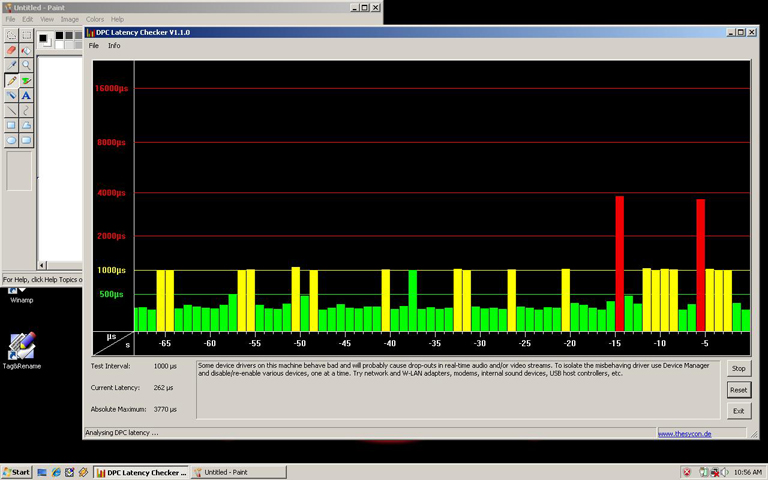768x480 pixels.
Task: Open the third quick launch icon beside Internet Explorer
Action: click(x=69, y=472)
